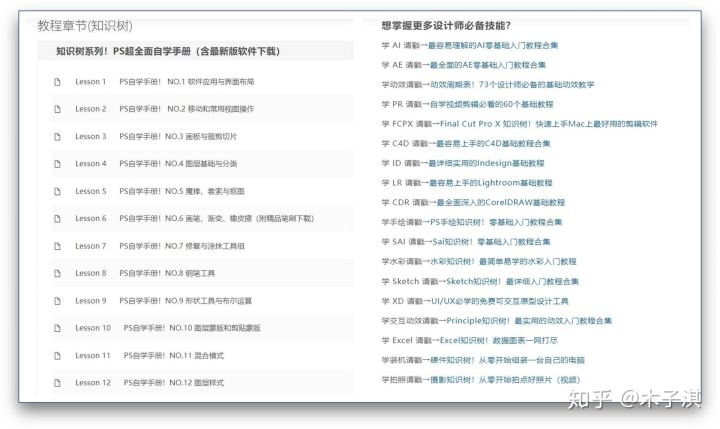Click the document icon beside Lesson 10
Screen dimensions: 720x429
click(57, 328)
